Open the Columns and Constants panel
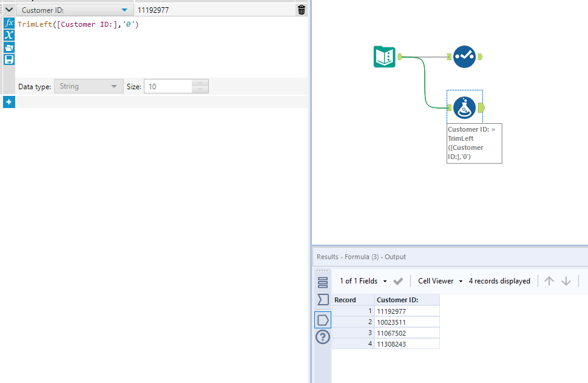 (x=8, y=35)
